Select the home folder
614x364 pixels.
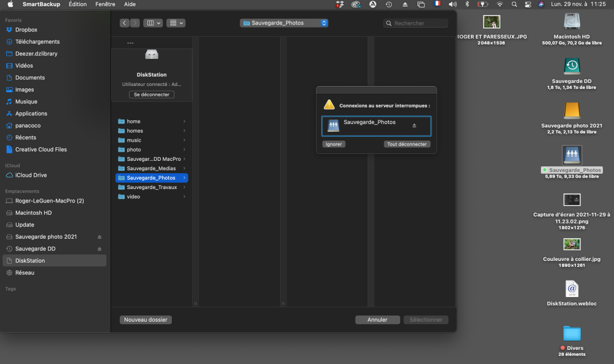click(152, 122)
